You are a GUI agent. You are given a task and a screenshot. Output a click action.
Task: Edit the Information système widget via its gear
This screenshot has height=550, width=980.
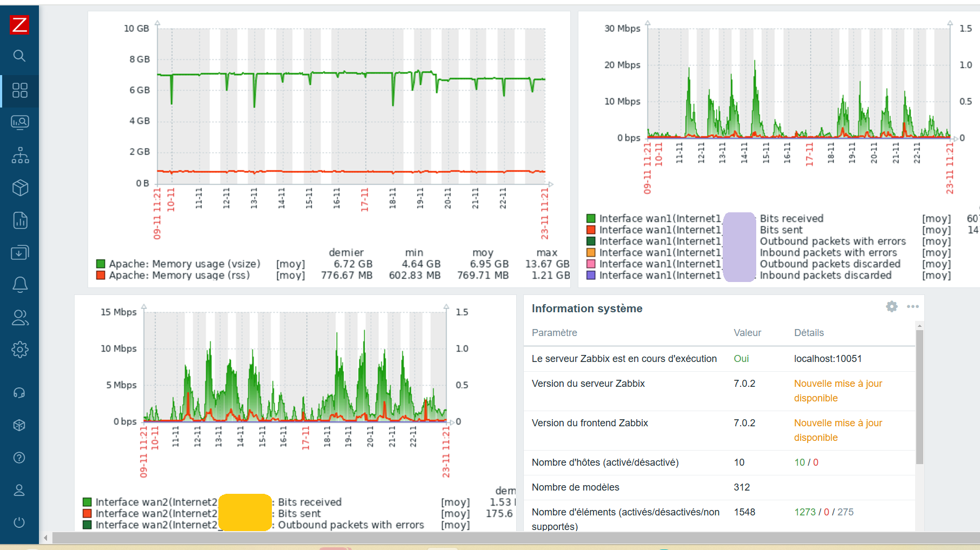point(891,307)
